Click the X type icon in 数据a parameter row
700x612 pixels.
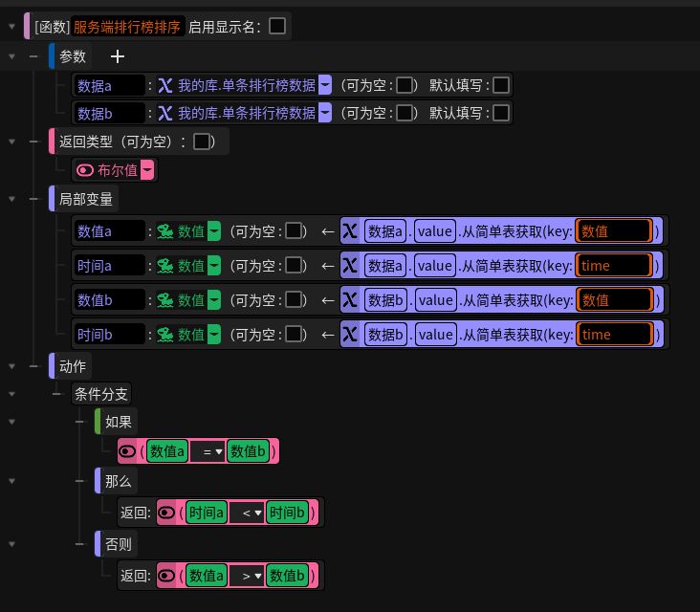[165, 85]
